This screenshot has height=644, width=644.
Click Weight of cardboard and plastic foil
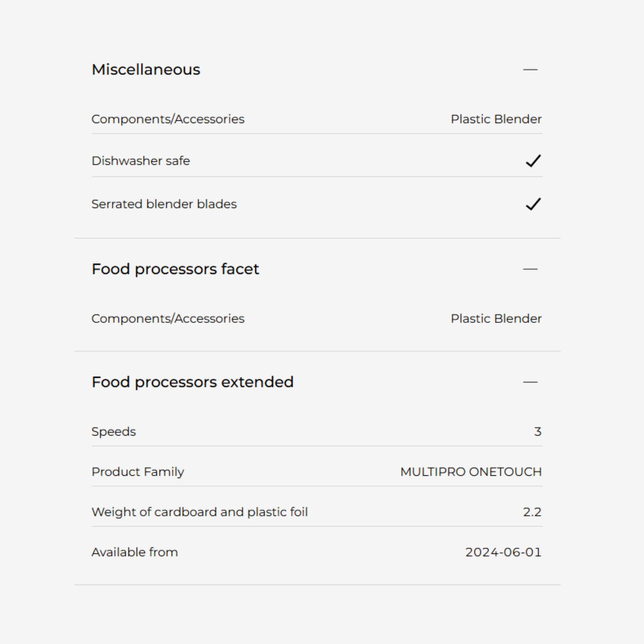click(200, 512)
